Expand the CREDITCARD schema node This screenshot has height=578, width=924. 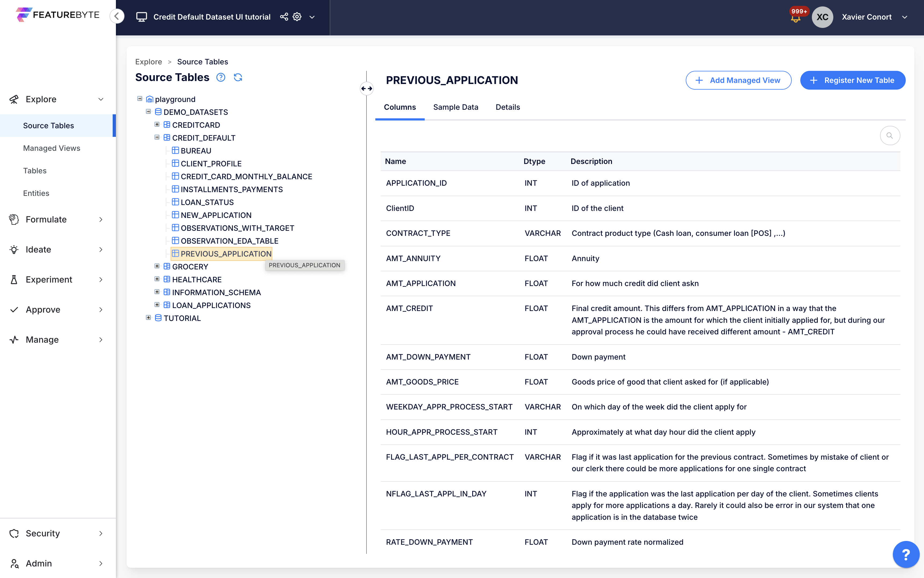[x=157, y=125]
